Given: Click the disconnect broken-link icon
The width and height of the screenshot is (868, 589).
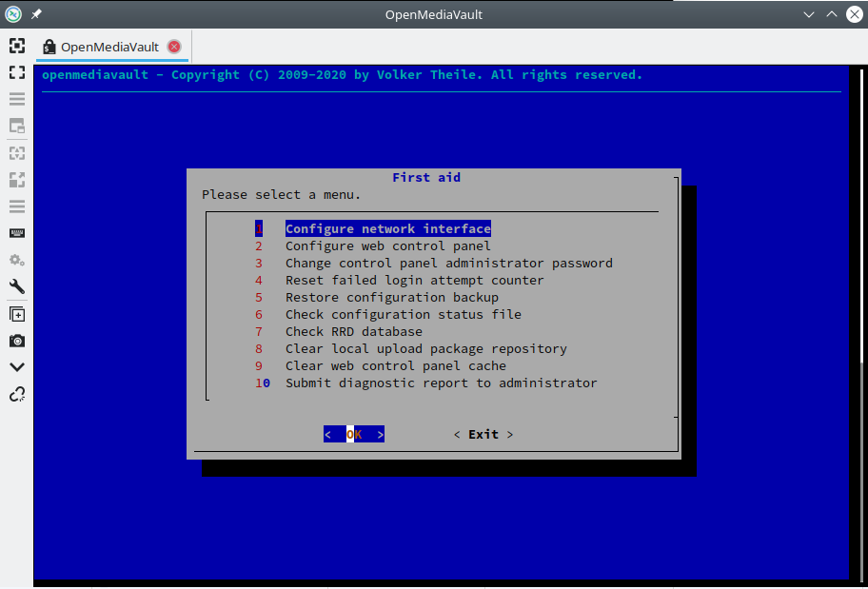Looking at the screenshot, I should (17, 394).
